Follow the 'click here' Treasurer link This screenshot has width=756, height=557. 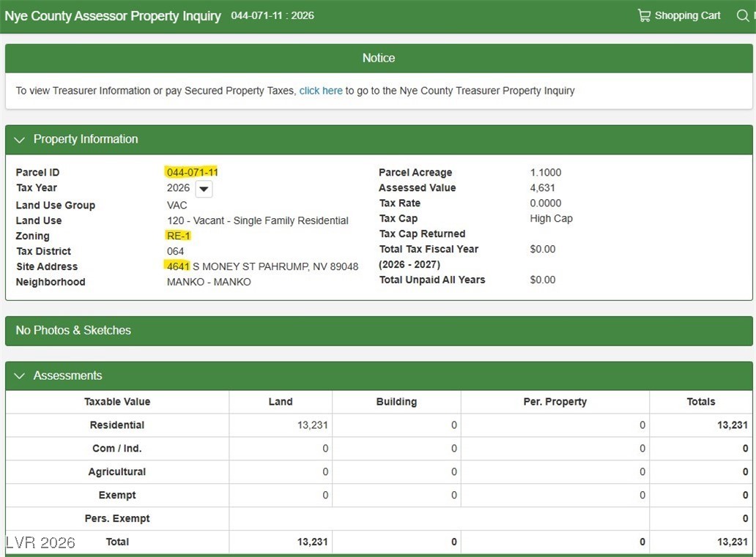321,91
